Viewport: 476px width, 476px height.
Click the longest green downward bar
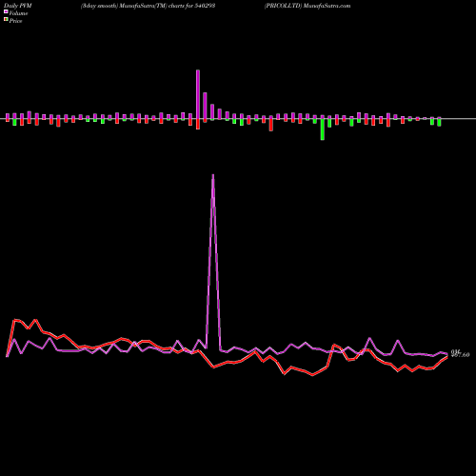click(323, 129)
